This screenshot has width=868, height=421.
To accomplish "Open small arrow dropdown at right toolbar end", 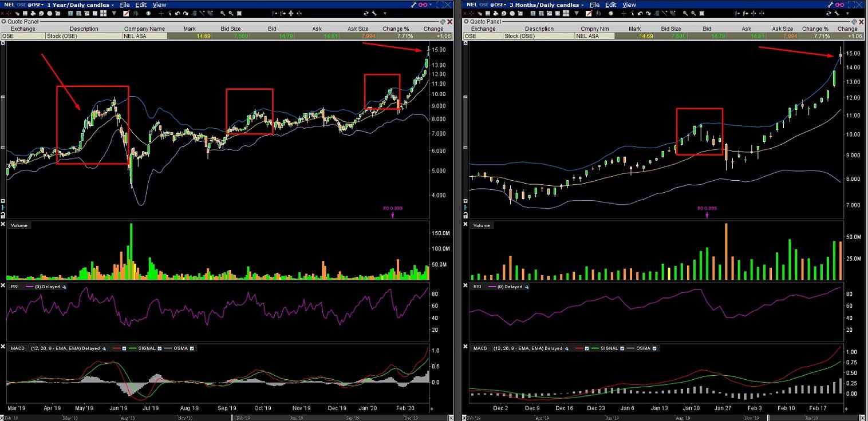I will [847, 13].
